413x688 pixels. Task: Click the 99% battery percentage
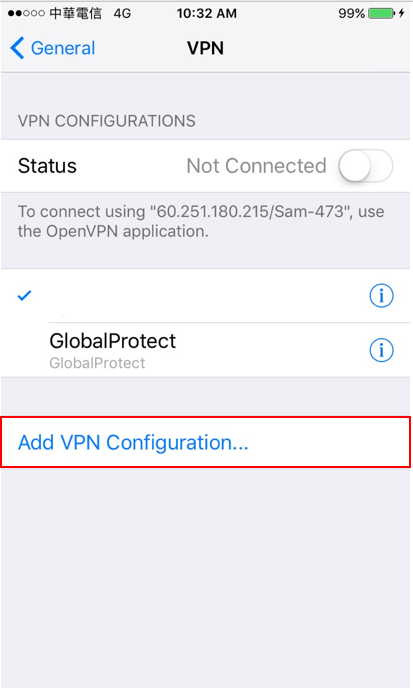point(352,14)
